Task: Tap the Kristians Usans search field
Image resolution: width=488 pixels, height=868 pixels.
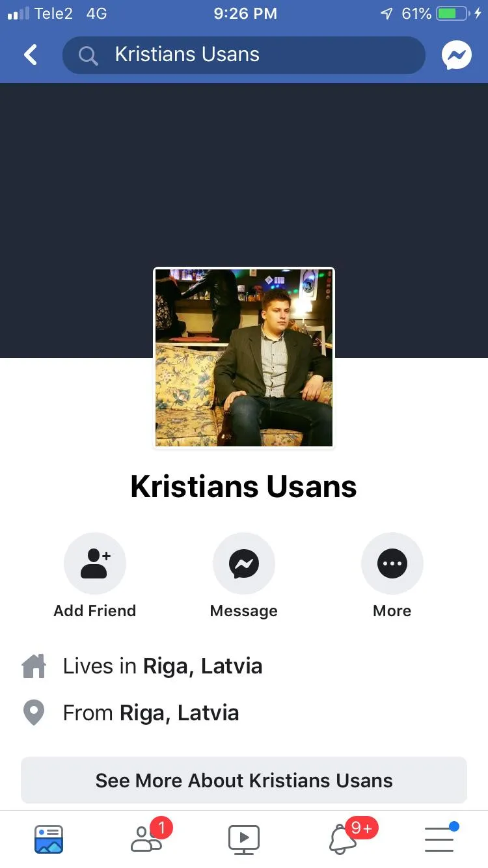Action: coord(244,55)
